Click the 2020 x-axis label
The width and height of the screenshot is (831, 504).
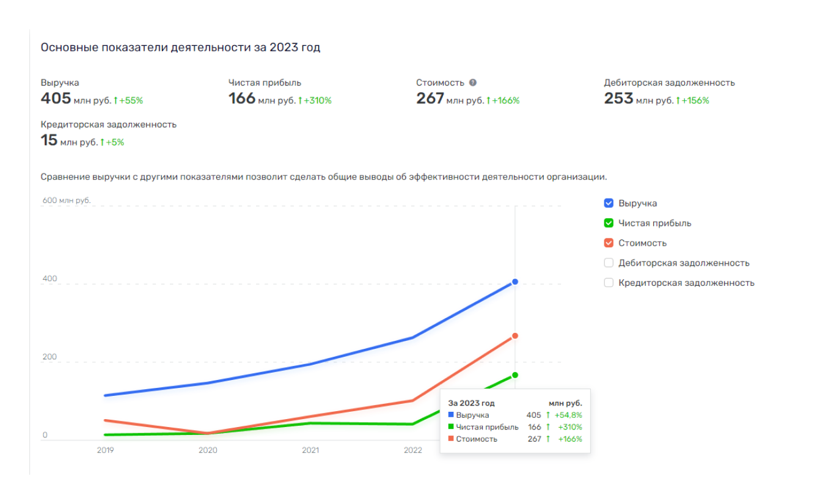(x=208, y=450)
